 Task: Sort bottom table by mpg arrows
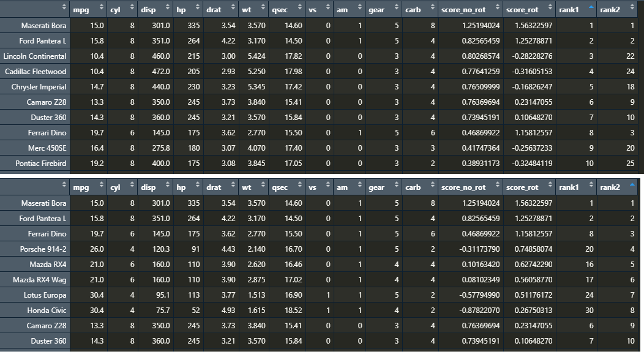point(102,185)
